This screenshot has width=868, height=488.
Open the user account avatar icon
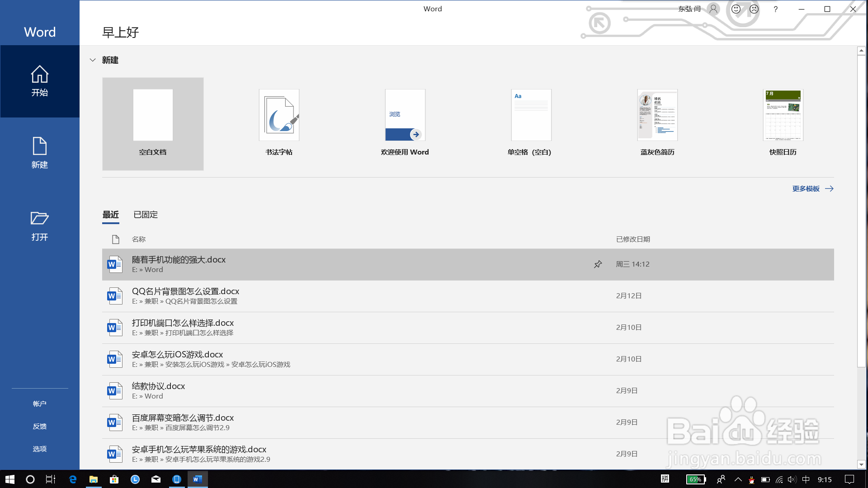pyautogui.click(x=713, y=9)
